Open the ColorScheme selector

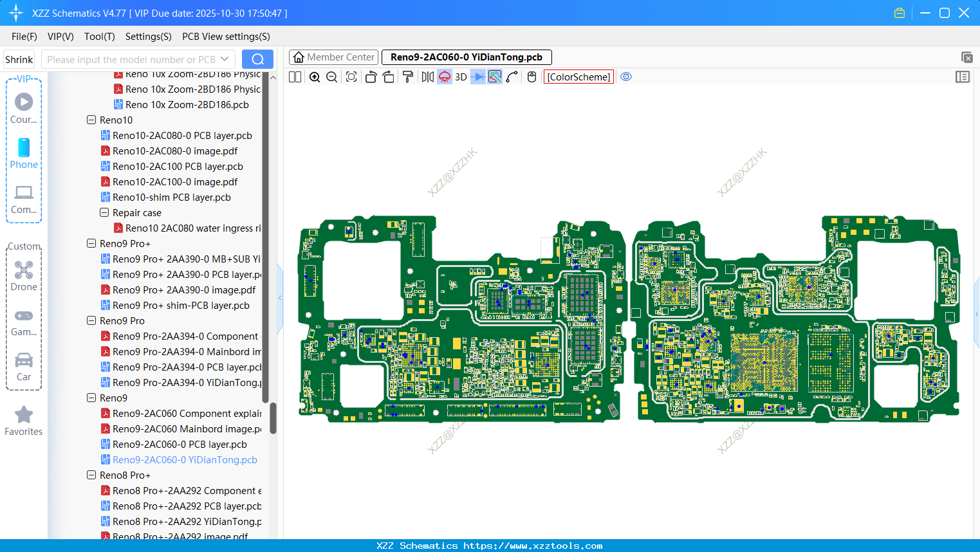[x=578, y=77]
